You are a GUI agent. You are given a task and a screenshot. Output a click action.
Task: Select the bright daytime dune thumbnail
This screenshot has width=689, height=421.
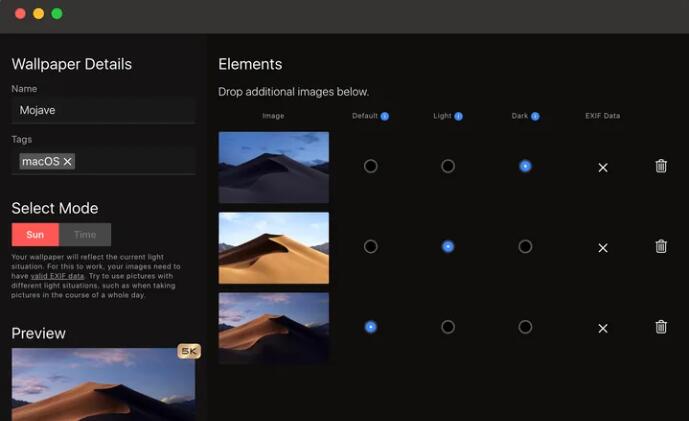pos(273,247)
